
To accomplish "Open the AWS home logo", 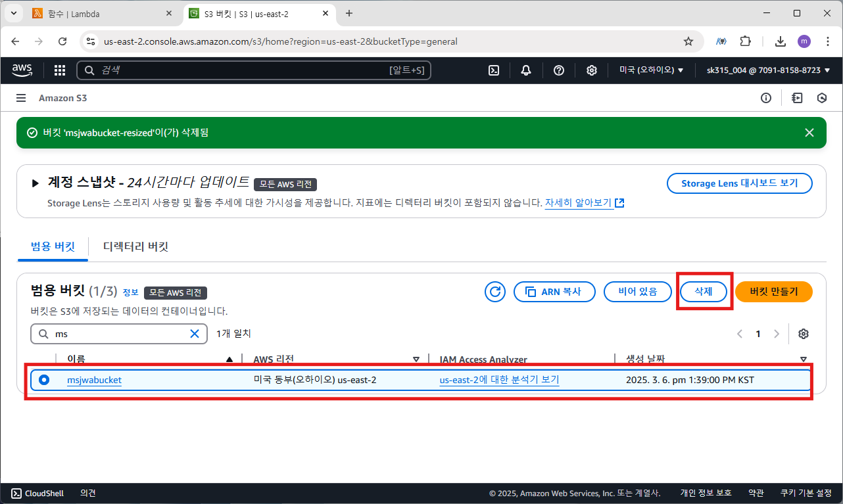I will [x=23, y=70].
